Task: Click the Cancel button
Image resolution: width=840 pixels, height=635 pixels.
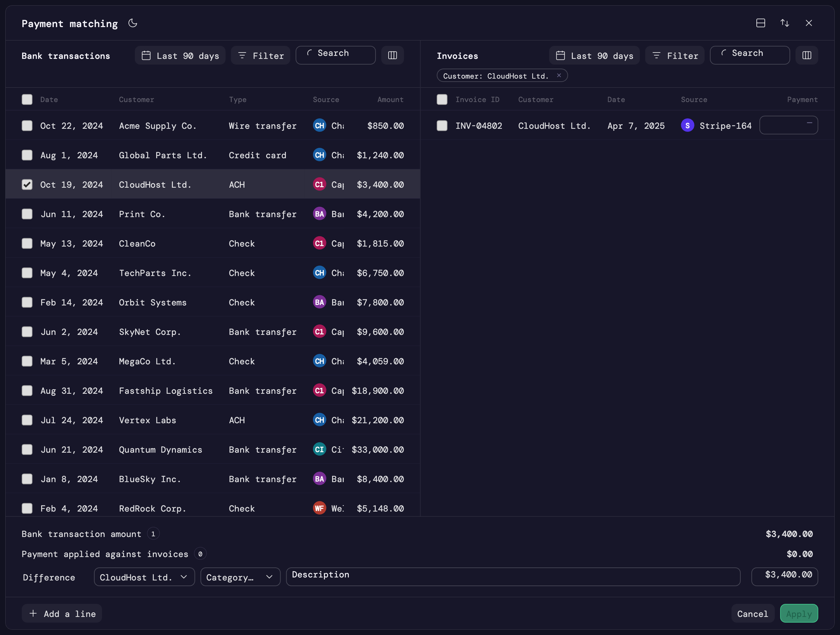Action: point(753,613)
